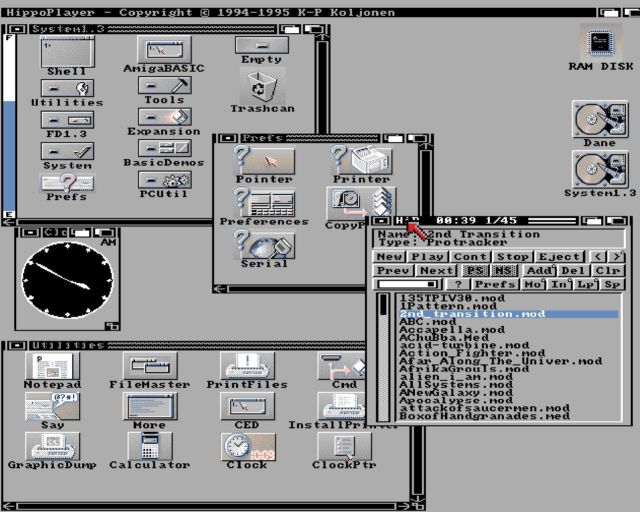Screen dimensions: 640x512
Task: Select acid-turbine.mod in the list
Action: tap(508, 345)
